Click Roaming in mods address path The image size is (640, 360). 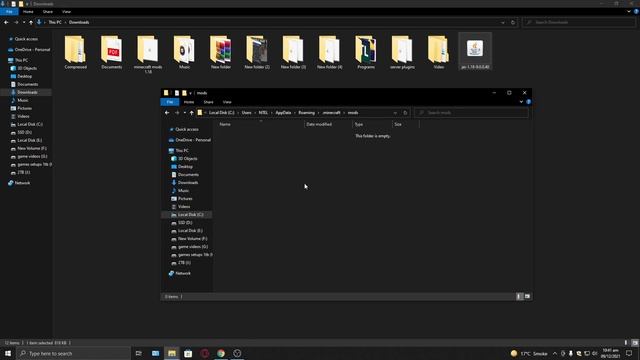tap(307, 113)
